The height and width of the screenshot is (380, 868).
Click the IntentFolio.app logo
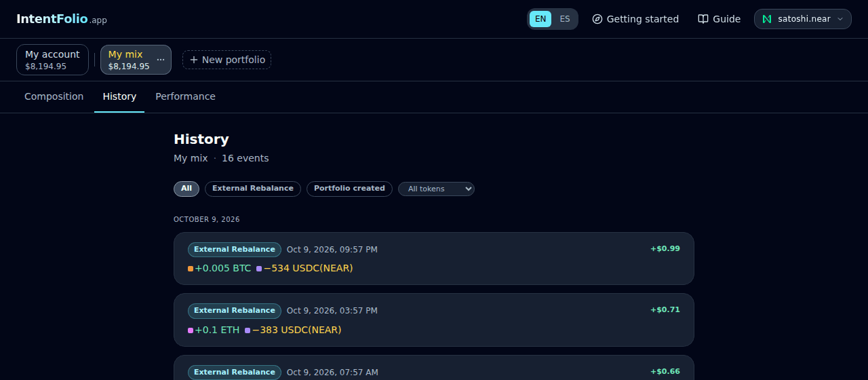tap(62, 19)
